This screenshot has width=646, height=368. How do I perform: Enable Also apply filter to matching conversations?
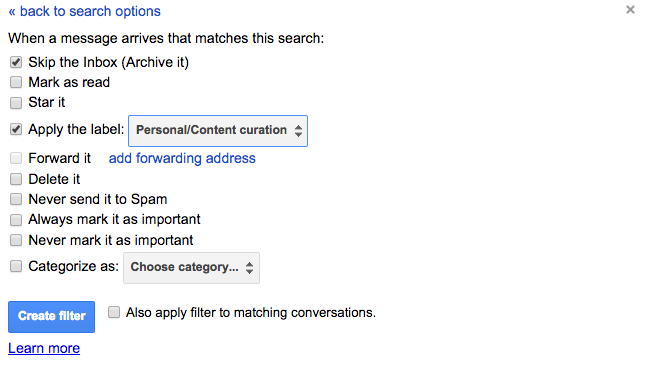click(x=114, y=312)
